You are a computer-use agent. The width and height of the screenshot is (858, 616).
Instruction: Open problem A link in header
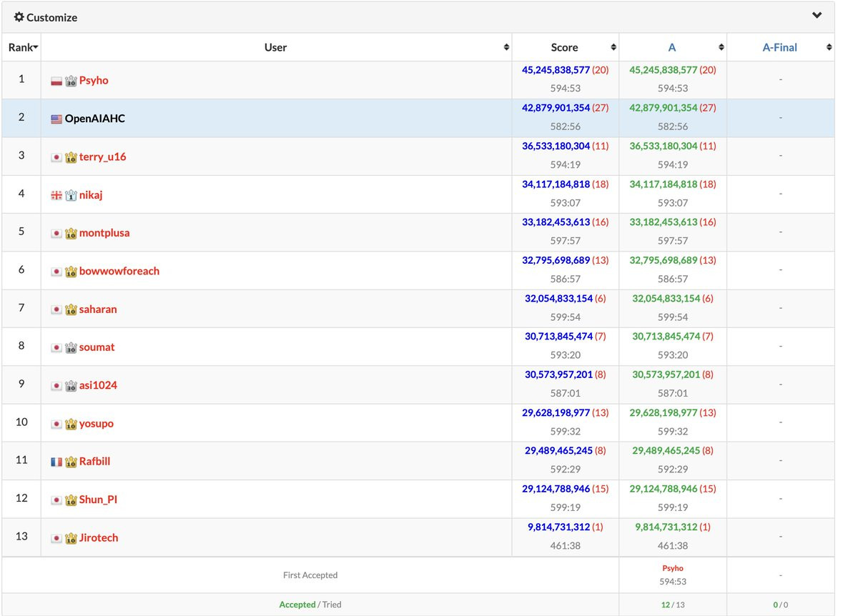coord(672,47)
